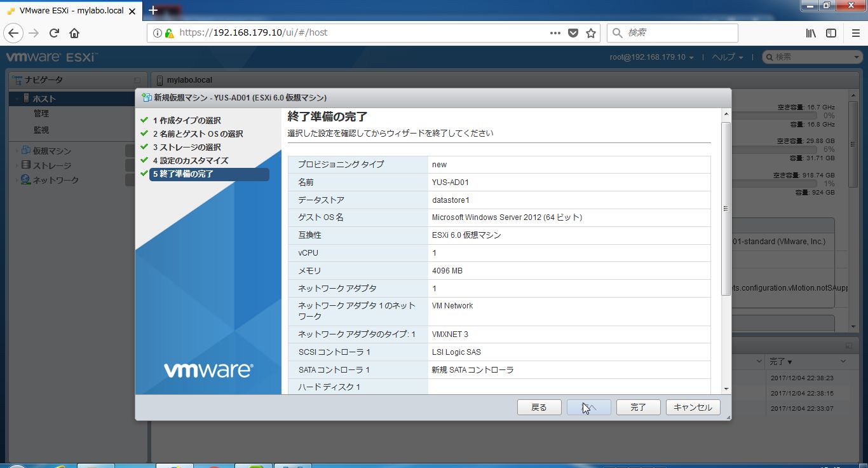Expand the 仮想マシン tree node
Screen dimensions: 868x468
(17, 151)
